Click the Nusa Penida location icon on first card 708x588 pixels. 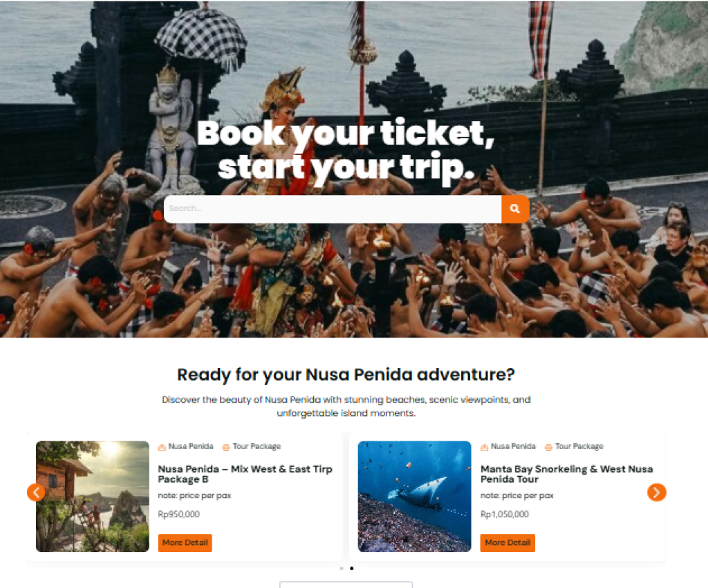pyautogui.click(x=162, y=447)
